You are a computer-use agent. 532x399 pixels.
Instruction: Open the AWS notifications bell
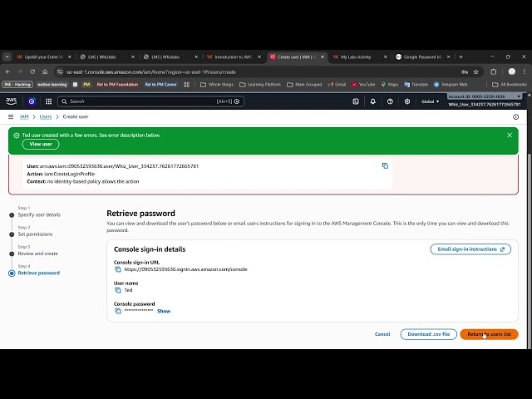point(373,101)
